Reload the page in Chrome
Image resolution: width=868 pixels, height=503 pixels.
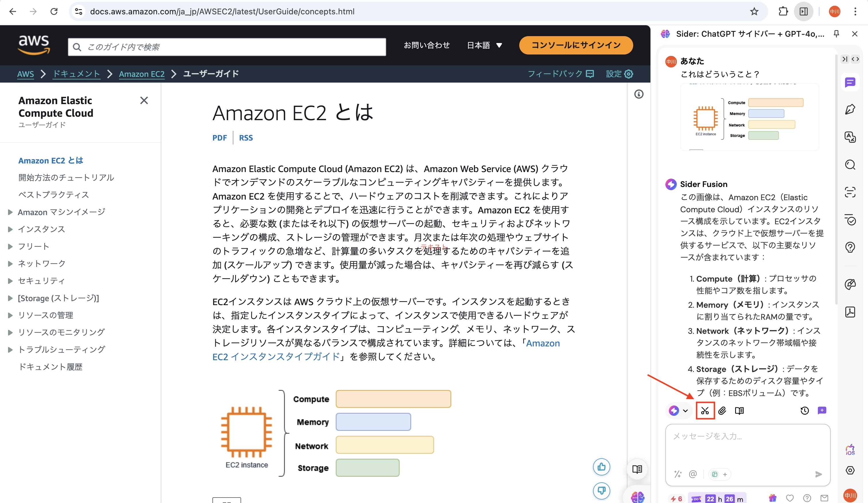point(54,11)
